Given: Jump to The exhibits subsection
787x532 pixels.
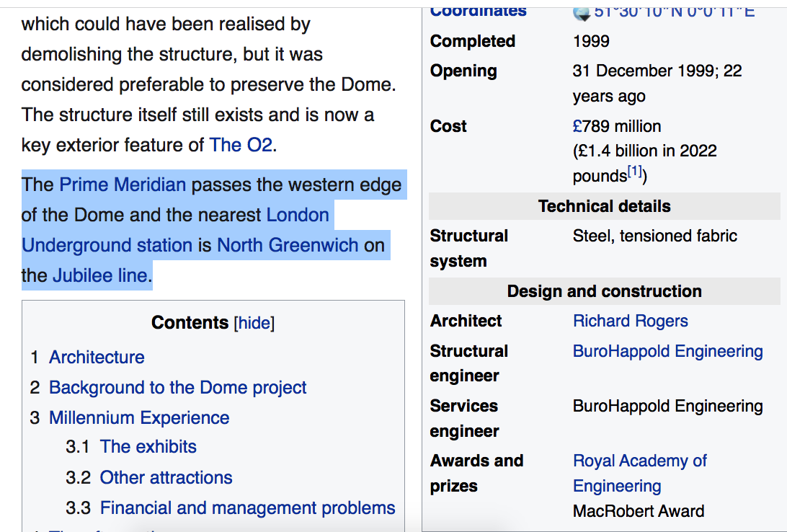Looking at the screenshot, I should pyautogui.click(x=148, y=447).
